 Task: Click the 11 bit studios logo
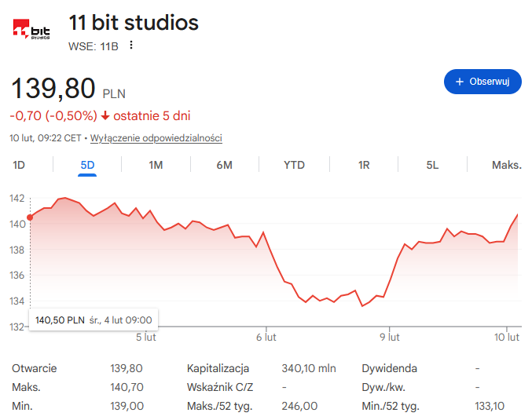[x=31, y=29]
